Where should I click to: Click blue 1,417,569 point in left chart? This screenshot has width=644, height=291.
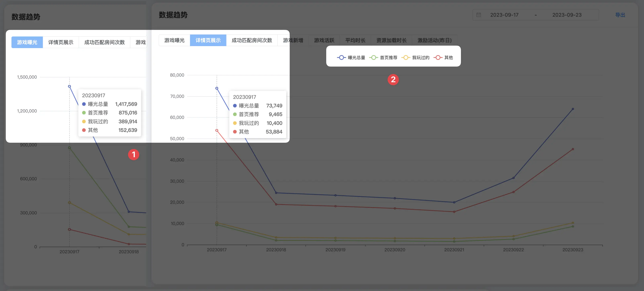(x=69, y=86)
